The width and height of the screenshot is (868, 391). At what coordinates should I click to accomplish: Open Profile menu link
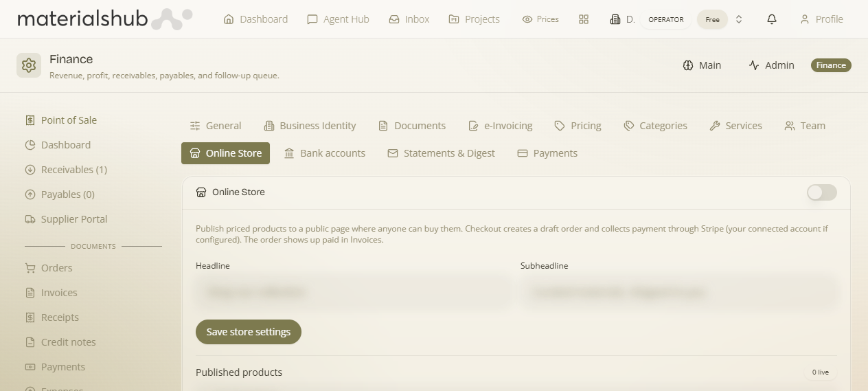[821, 19]
